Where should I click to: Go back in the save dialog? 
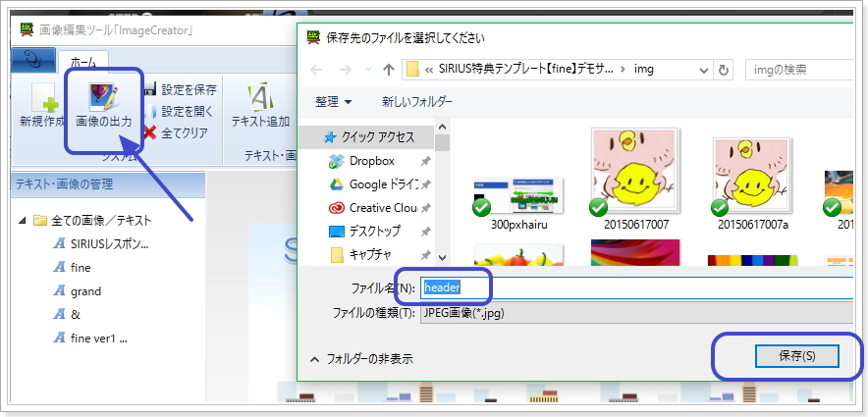pos(316,70)
